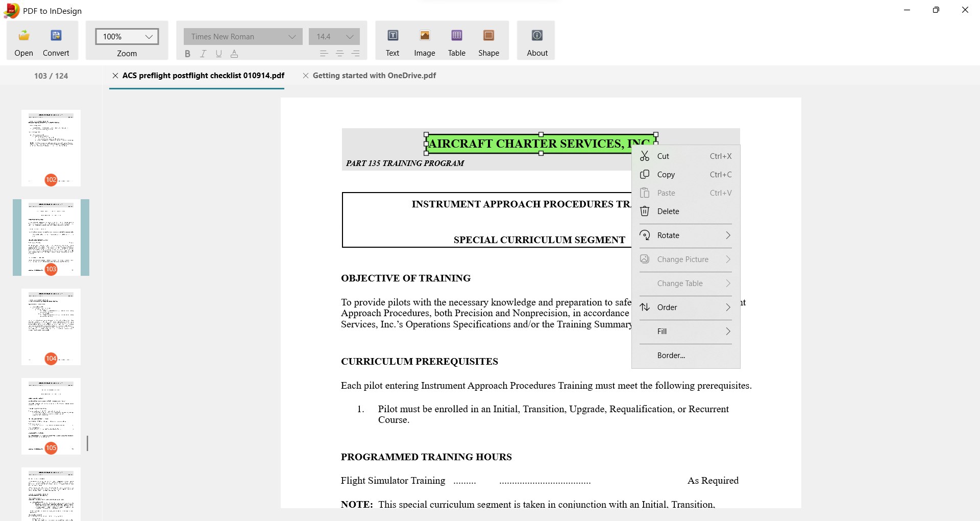Select ACS preflight postflight checklist tab
This screenshot has width=980, height=521.
coord(203,76)
